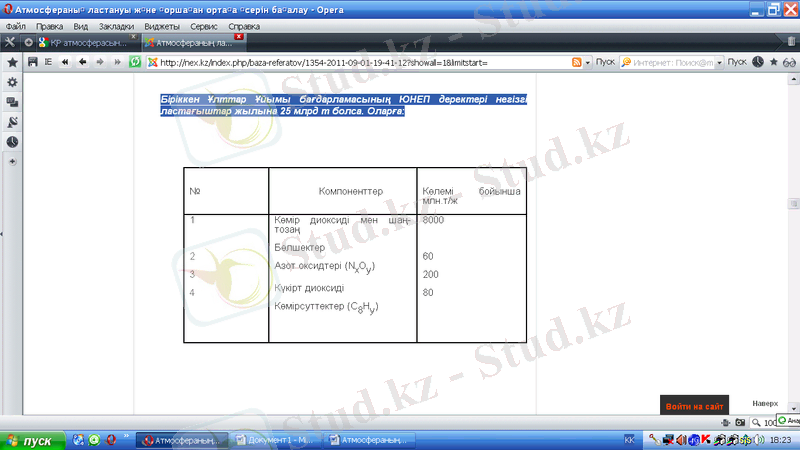800x450 pixels.
Task: Open the Widgets gear panel in sidebar
Action: click(x=12, y=82)
